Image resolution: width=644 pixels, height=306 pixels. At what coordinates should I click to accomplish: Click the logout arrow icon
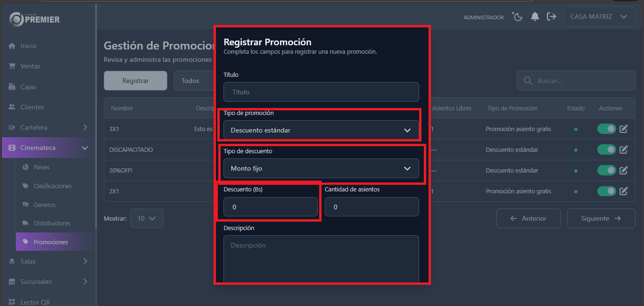[552, 17]
